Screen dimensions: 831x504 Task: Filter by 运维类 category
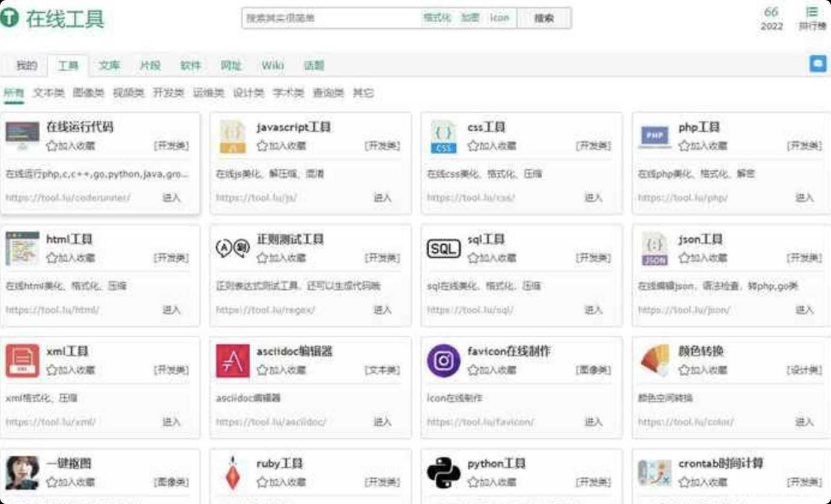[x=208, y=93]
